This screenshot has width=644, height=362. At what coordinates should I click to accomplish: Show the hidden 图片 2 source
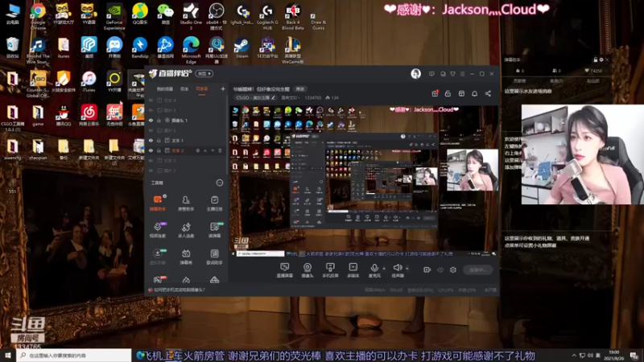click(x=151, y=171)
